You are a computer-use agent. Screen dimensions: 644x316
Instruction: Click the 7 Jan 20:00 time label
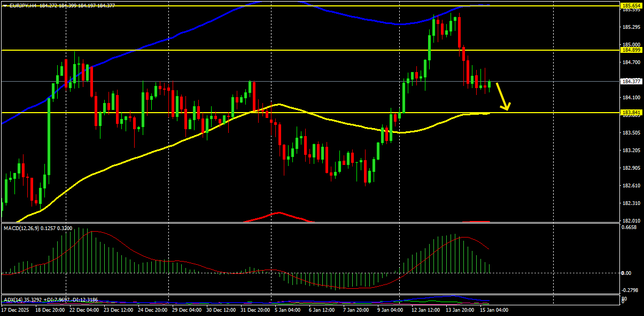[357, 310]
